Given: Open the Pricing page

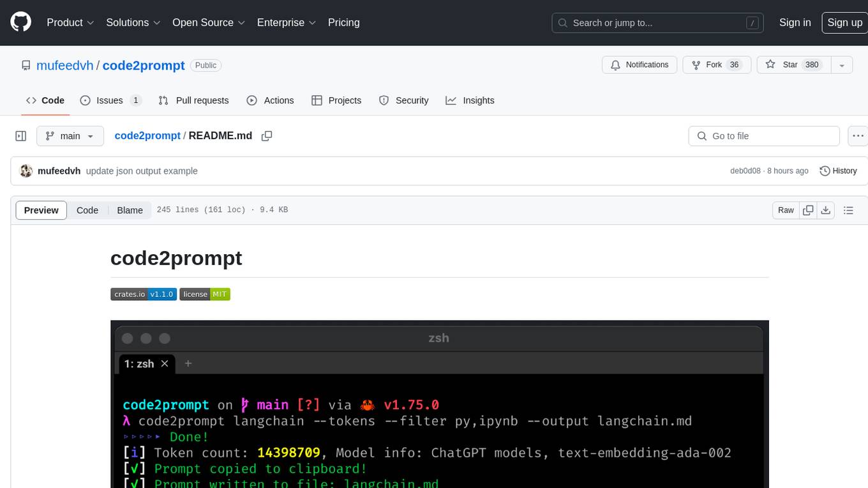Looking at the screenshot, I should [344, 22].
